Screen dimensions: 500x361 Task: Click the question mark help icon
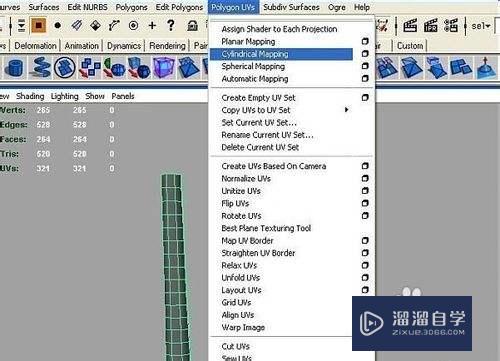[171, 25]
